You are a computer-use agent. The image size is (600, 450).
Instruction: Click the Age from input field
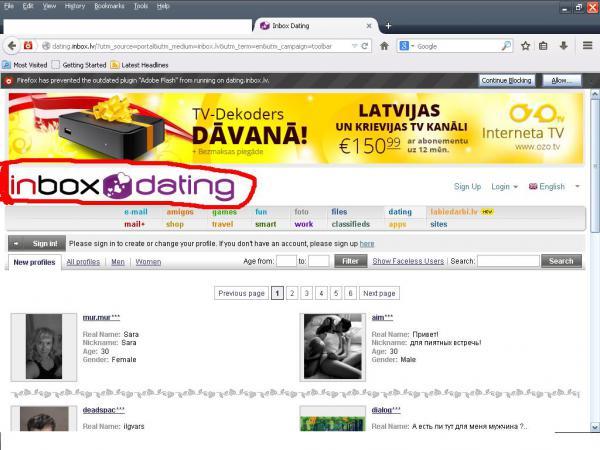286,261
